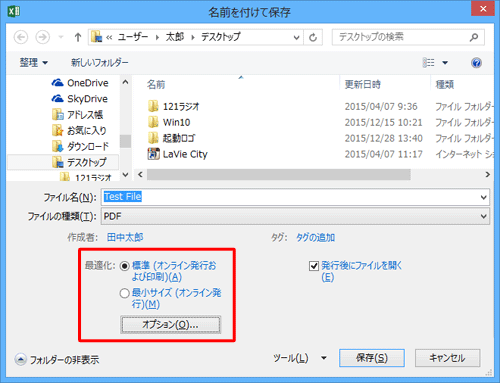Image resolution: width=500 pixels, height=383 pixels.
Task: Sort by the 更新日時 column header
Action: pyautogui.click(x=363, y=85)
